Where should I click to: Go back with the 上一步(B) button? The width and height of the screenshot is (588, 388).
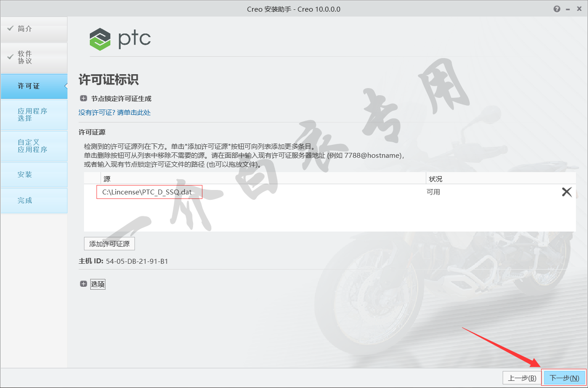522,378
